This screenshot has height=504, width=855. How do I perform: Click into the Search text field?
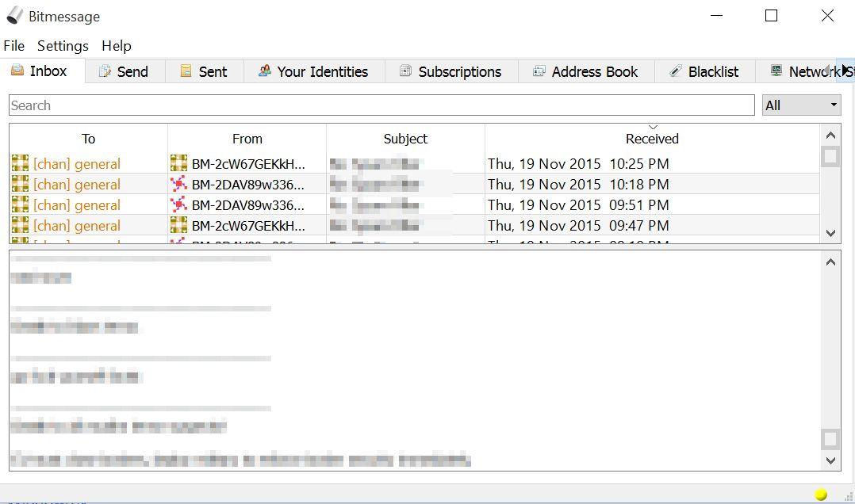381,105
